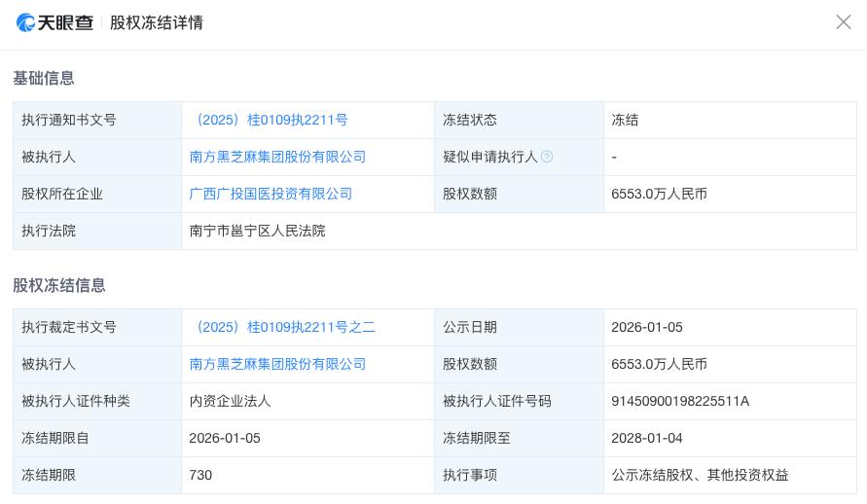This screenshot has height=504, width=867.
Task: Click the 天眼查 logo icon
Action: (25, 22)
